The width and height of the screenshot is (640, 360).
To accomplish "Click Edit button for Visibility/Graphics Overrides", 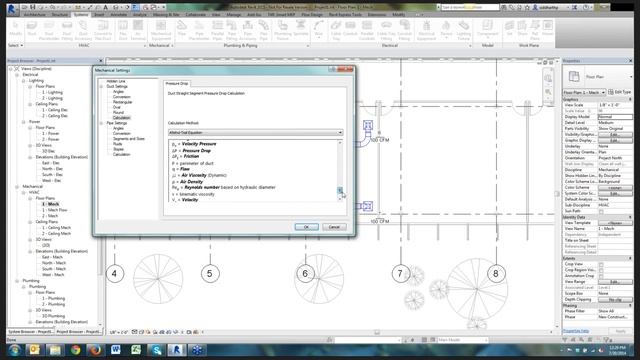I will coord(615,135).
